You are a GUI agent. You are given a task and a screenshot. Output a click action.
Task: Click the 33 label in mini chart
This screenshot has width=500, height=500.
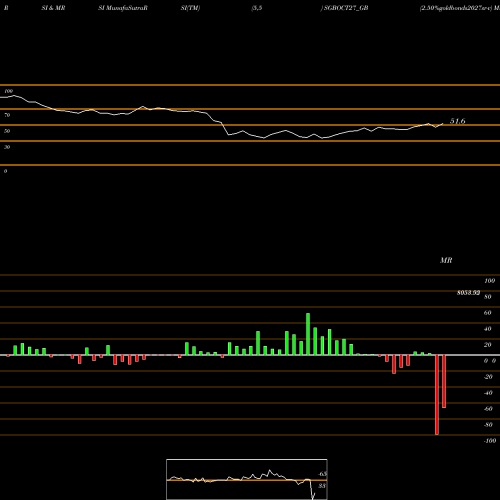pos(322,486)
